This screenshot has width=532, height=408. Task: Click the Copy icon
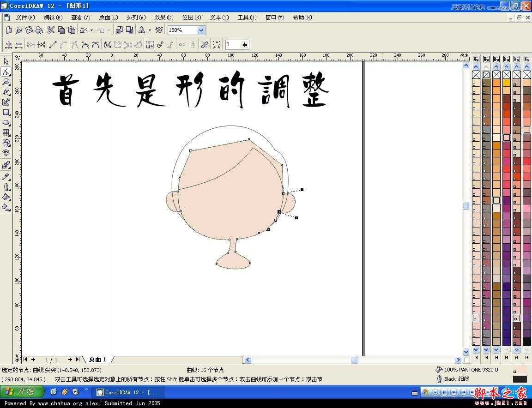61,30
